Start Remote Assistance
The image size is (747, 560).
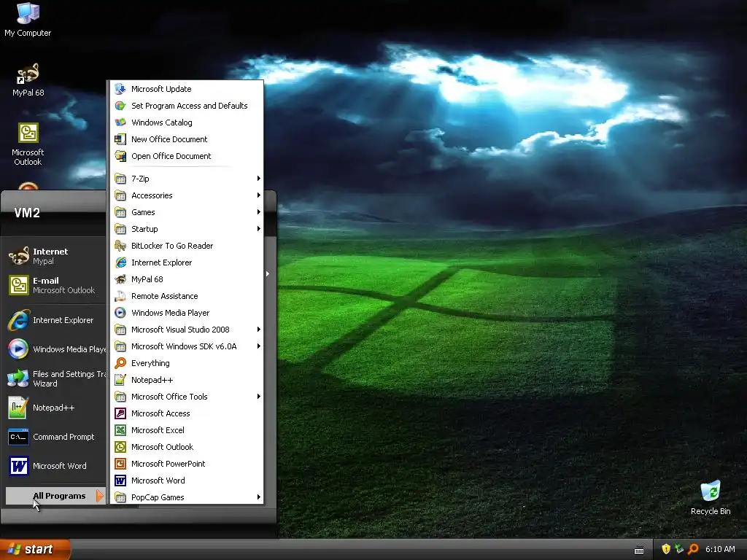186,296
